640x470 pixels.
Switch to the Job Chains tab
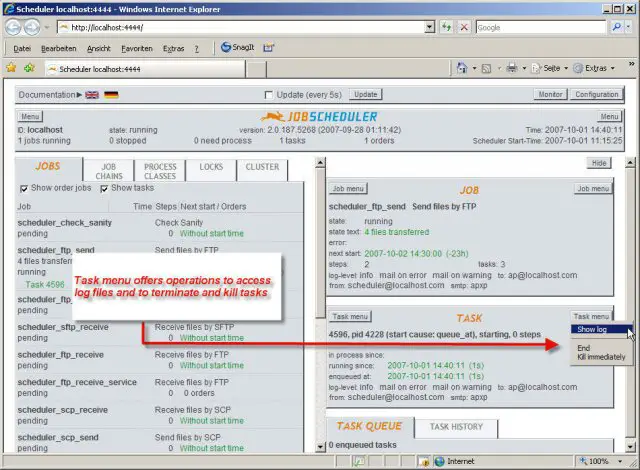(x=109, y=171)
